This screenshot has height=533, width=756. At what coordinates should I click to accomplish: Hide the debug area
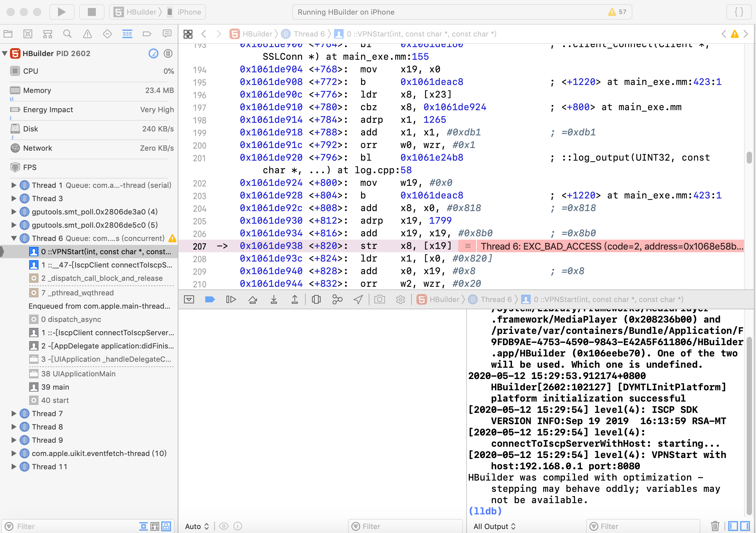click(189, 299)
